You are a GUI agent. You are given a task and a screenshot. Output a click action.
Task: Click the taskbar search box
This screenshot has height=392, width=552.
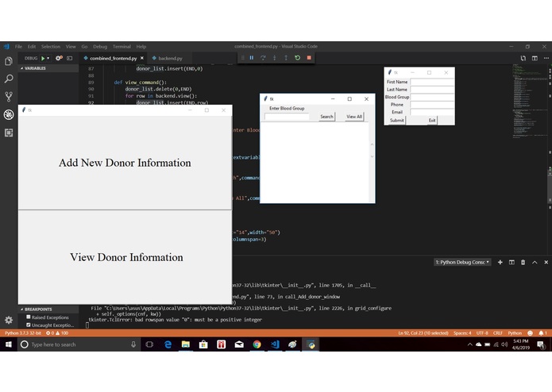pos(79,344)
